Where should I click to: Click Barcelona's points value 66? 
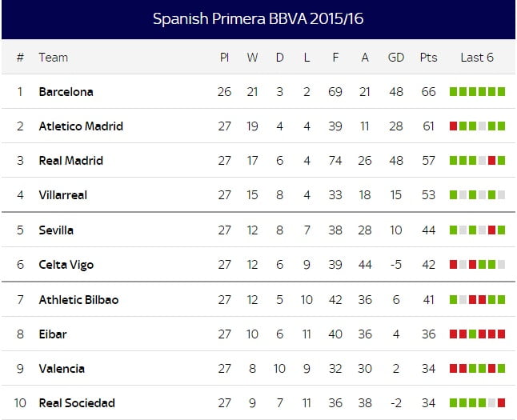point(428,92)
